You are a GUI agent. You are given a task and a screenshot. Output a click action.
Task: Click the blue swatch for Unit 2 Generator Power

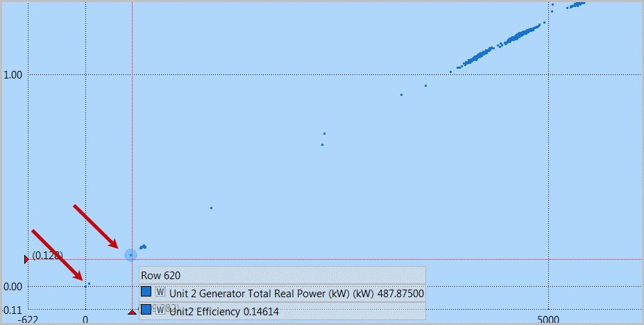click(146, 292)
